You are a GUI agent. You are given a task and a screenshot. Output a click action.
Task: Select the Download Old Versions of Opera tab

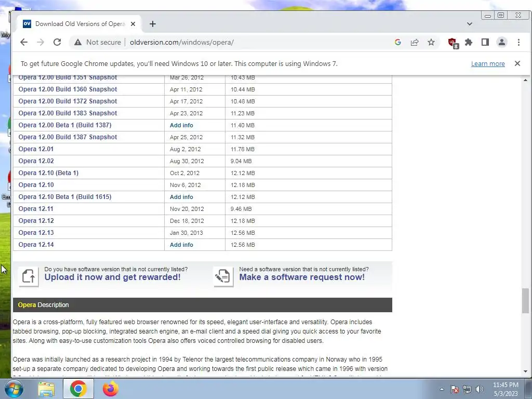79,24
